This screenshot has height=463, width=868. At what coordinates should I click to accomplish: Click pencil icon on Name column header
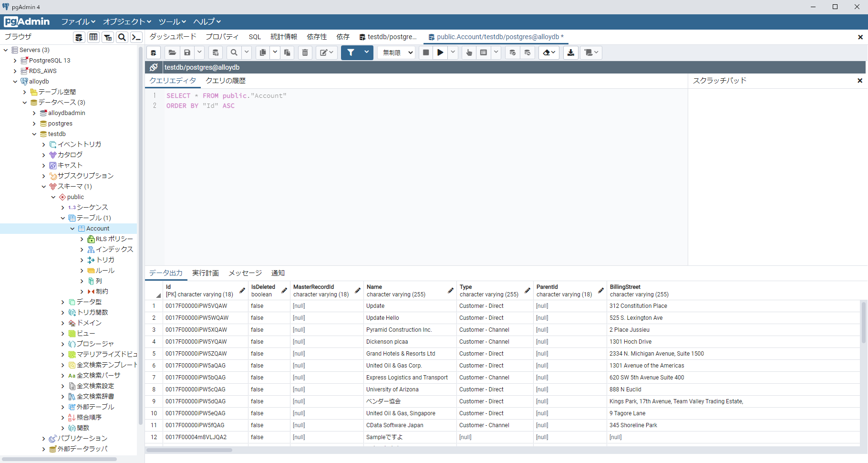(451, 290)
